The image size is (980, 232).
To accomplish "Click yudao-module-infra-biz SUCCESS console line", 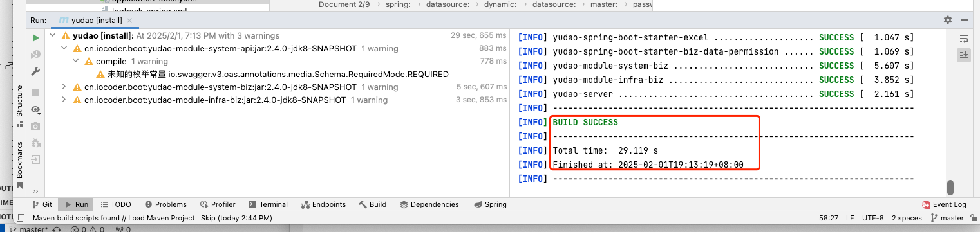I will (716, 80).
